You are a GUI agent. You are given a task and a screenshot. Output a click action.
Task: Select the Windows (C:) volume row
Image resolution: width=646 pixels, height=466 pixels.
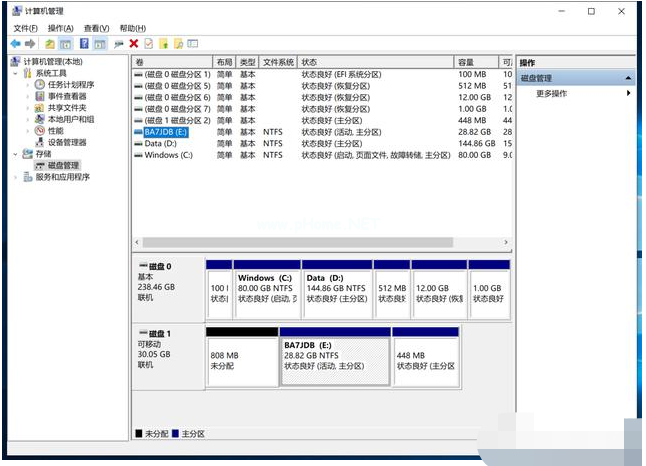tap(168, 155)
